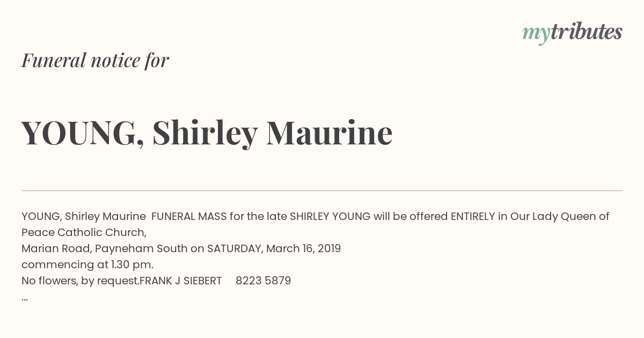The height and width of the screenshot is (338, 644).
Task: Click the trailing ellipsis under the notice
Action: pos(25,298)
